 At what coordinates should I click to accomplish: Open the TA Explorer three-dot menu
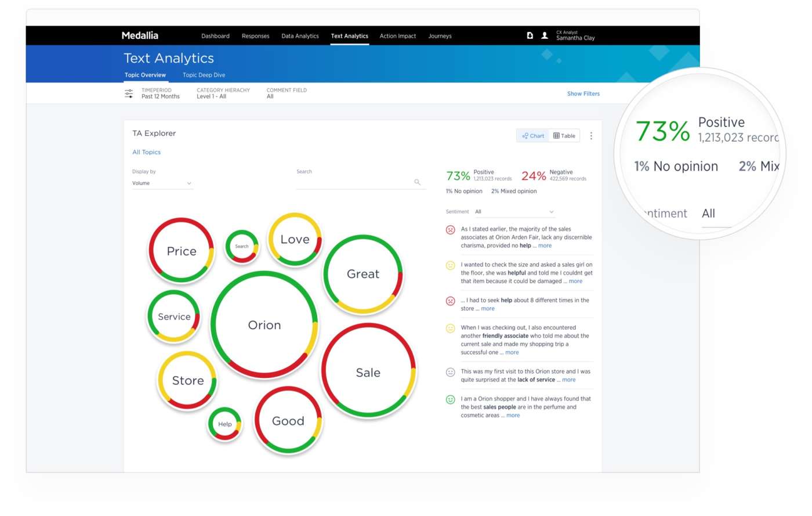[x=591, y=136]
